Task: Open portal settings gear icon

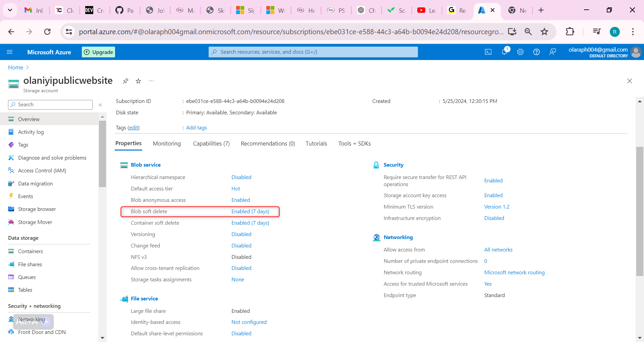Action: (x=520, y=52)
